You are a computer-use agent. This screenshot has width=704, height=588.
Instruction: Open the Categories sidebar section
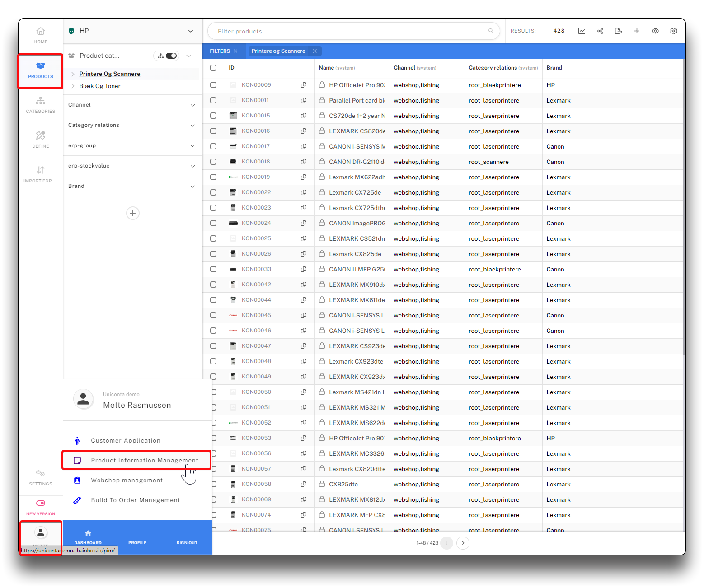click(x=40, y=105)
